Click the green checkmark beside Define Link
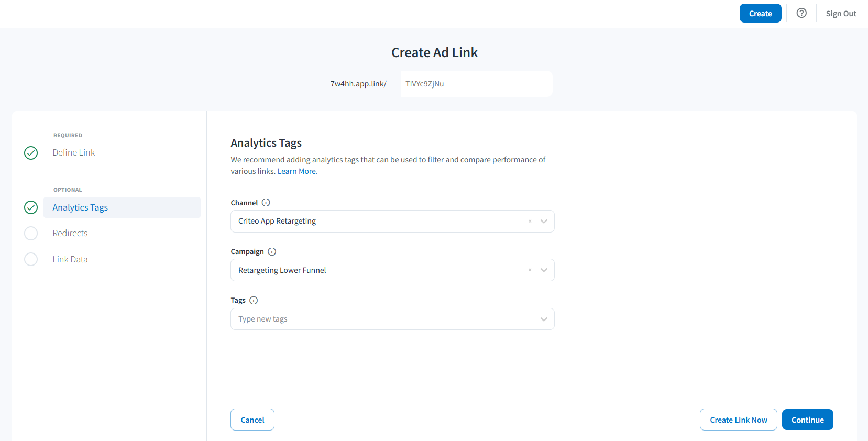 31,153
